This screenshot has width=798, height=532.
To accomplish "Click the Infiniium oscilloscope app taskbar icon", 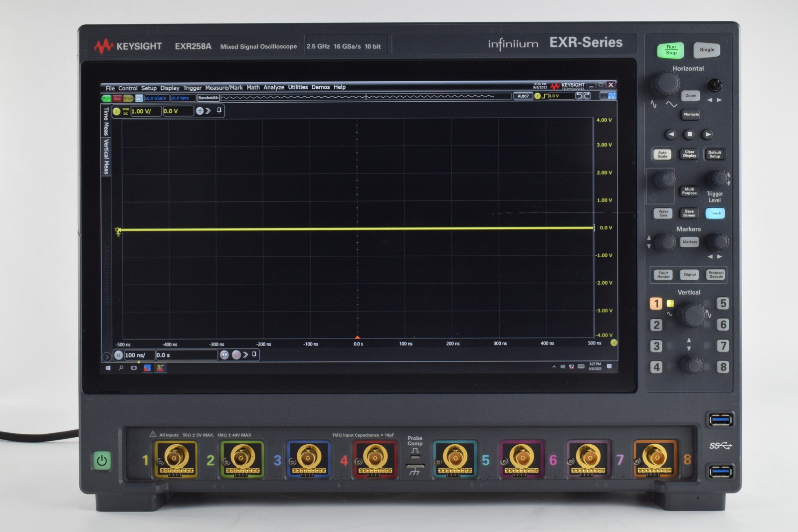I will point(160,368).
